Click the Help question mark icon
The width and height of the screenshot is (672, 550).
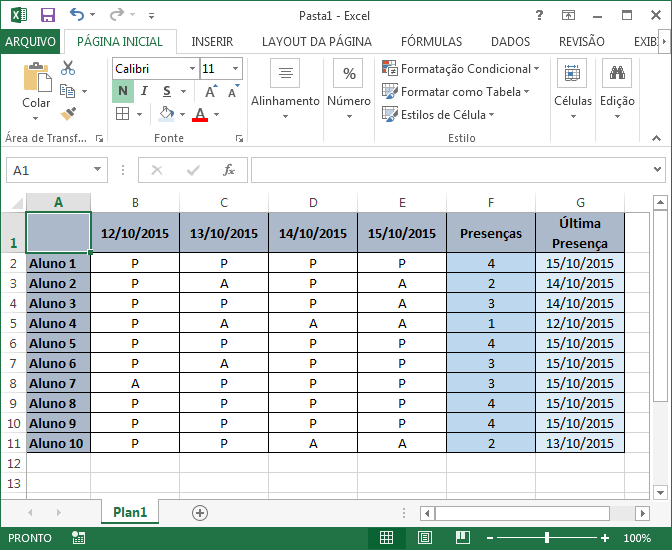point(540,15)
